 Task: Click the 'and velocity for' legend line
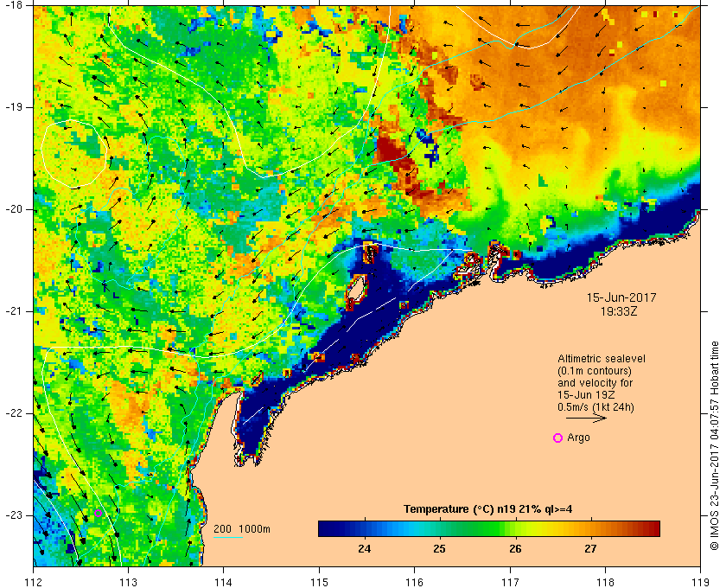tap(595, 383)
